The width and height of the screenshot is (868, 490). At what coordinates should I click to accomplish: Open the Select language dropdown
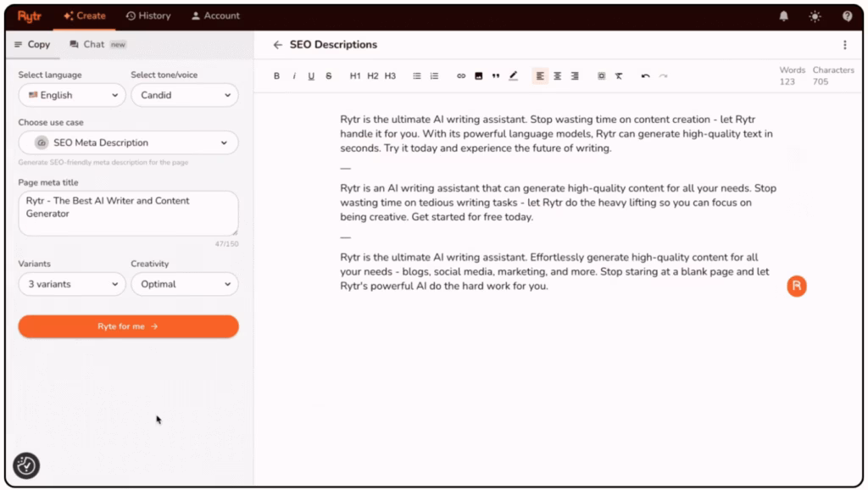click(72, 96)
